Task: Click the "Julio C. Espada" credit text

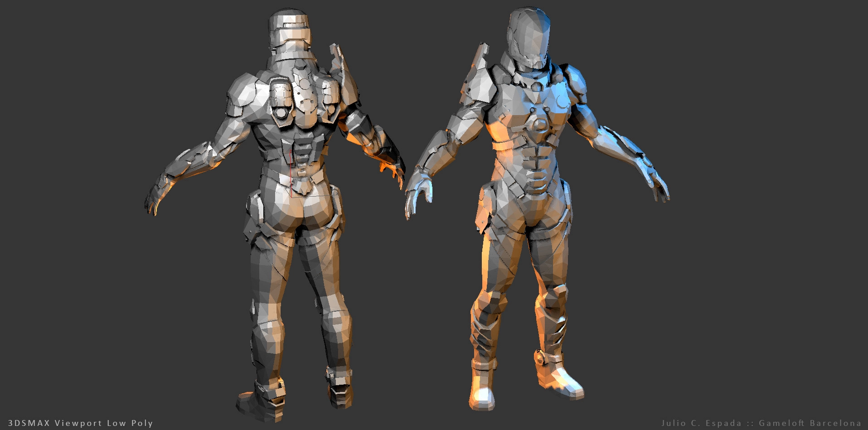Action: (701, 423)
